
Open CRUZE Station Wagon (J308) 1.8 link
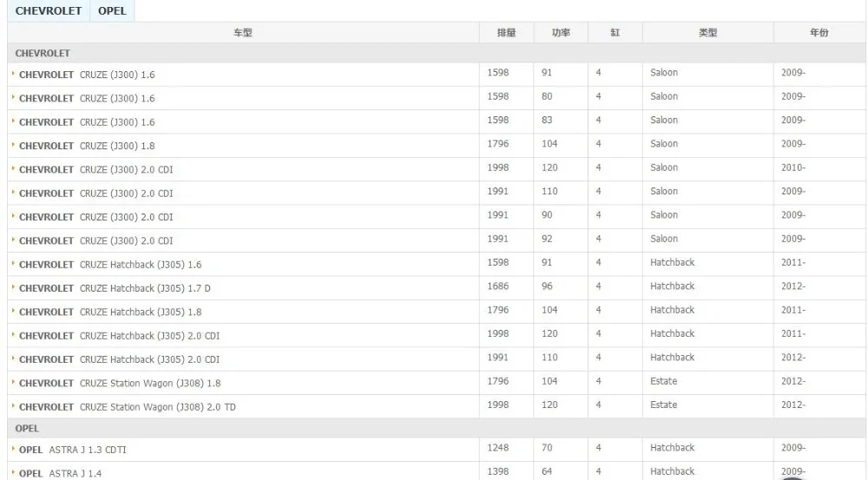pos(120,383)
